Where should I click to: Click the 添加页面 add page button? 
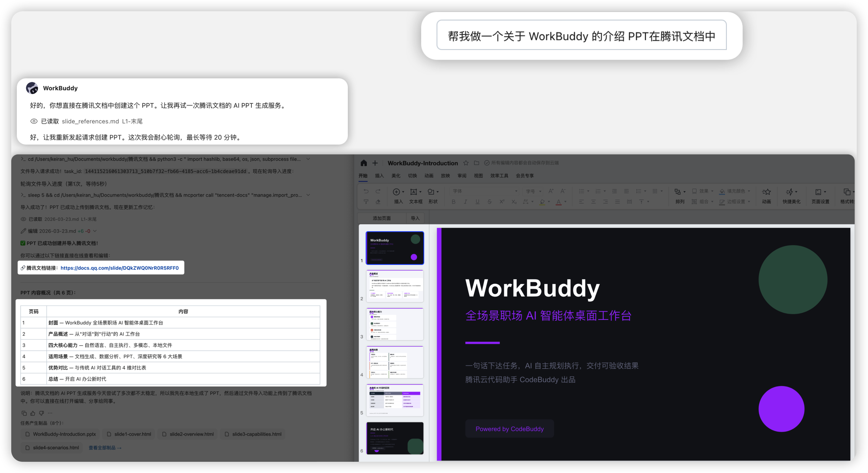click(x=382, y=218)
